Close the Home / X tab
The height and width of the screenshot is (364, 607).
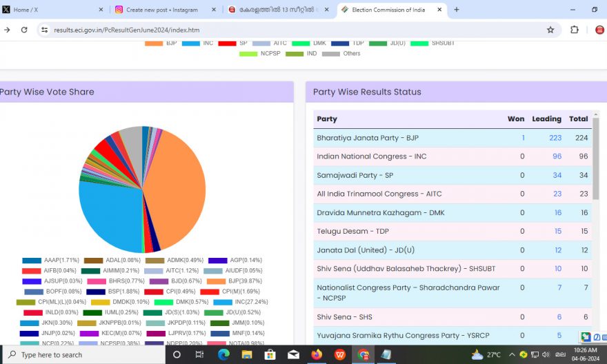tap(101, 10)
